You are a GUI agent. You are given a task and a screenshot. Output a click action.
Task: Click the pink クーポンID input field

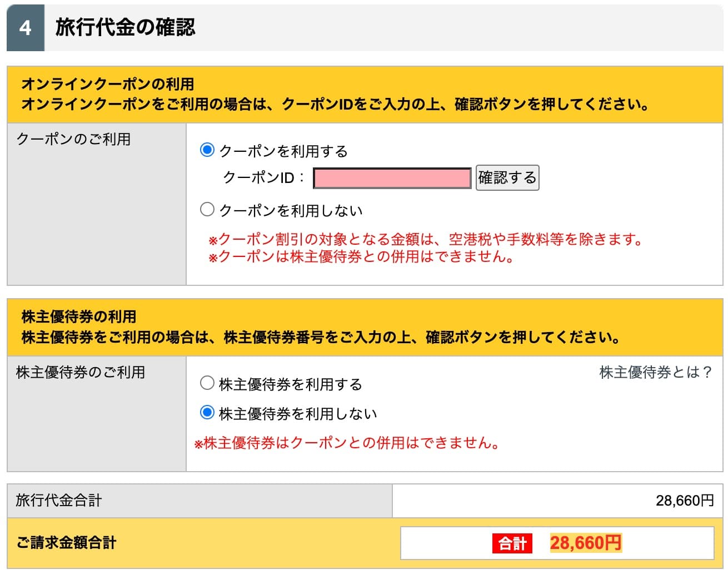click(x=392, y=178)
